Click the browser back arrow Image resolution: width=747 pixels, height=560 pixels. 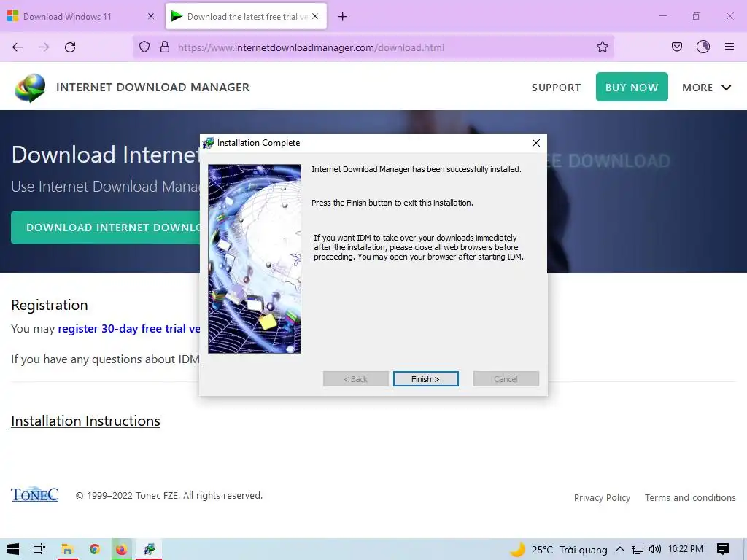click(18, 47)
